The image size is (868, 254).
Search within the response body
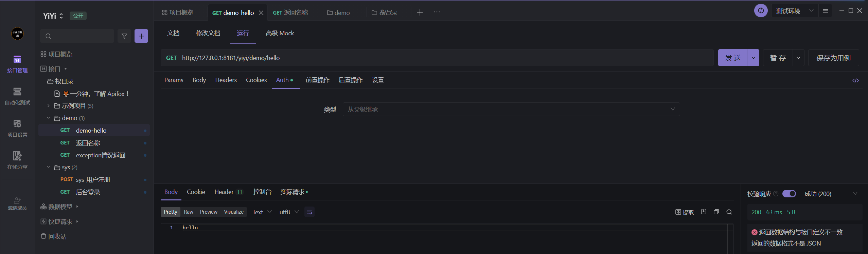(729, 212)
